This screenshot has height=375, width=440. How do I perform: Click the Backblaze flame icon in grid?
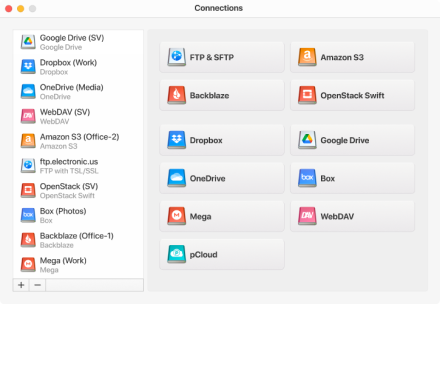pyautogui.click(x=176, y=95)
